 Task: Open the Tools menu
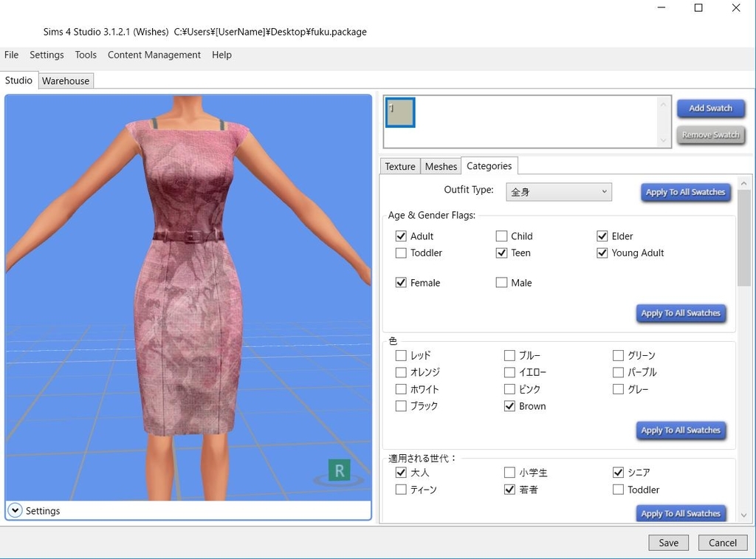click(86, 55)
